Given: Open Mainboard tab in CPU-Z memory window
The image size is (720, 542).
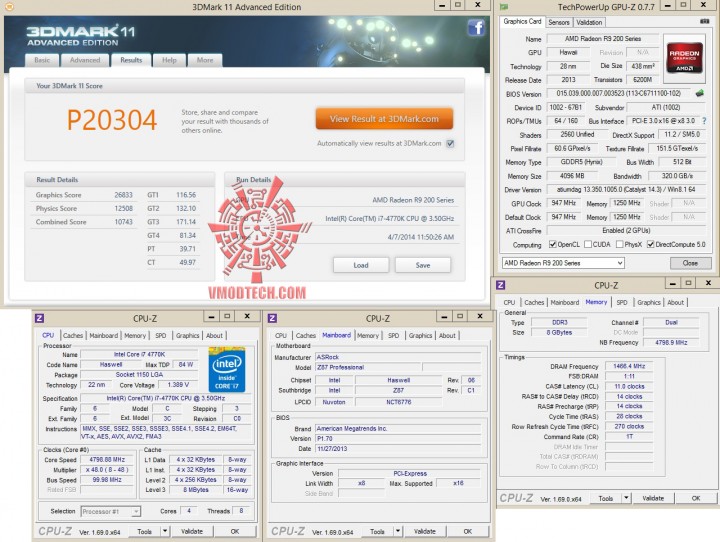Looking at the screenshot, I should (564, 302).
